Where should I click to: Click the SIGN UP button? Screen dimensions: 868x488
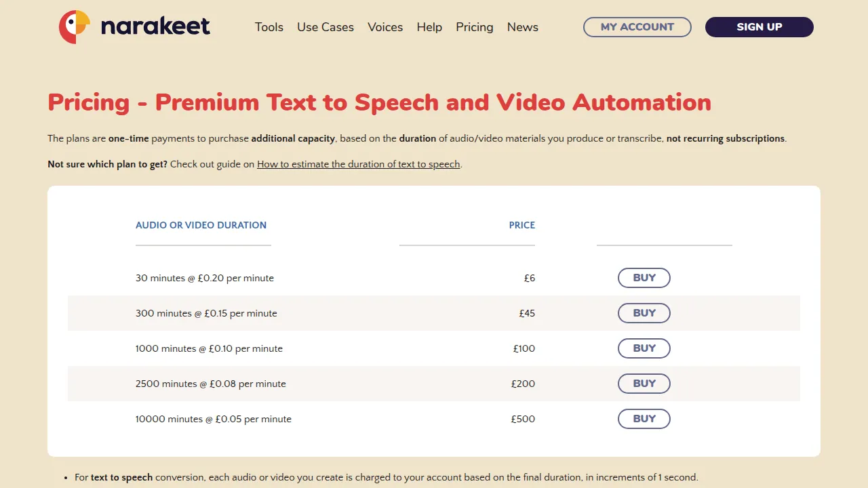[x=759, y=27]
